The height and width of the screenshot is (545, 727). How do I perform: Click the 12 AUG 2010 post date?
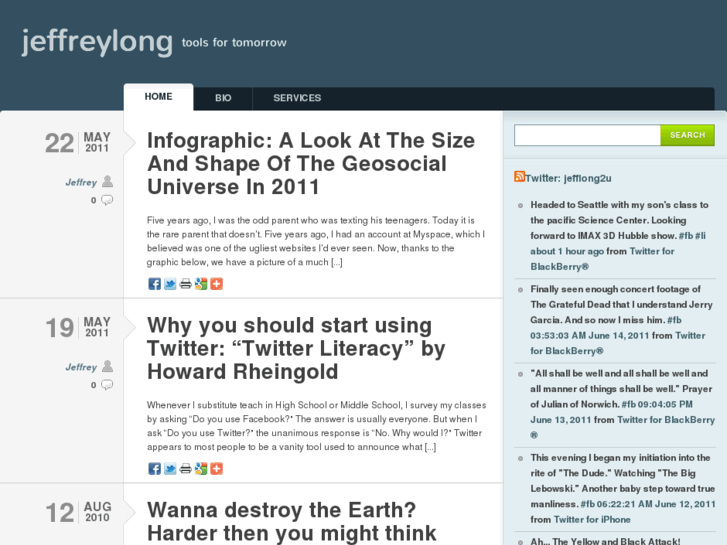pos(78,512)
